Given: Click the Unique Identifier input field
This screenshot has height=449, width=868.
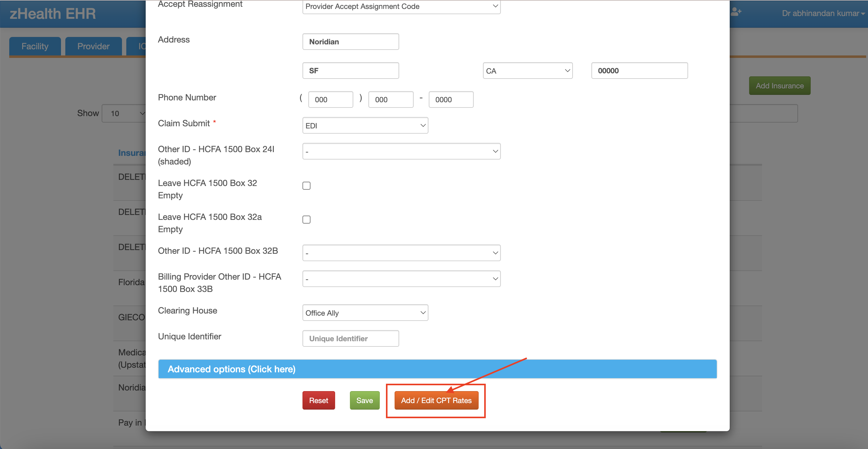Looking at the screenshot, I should point(351,338).
